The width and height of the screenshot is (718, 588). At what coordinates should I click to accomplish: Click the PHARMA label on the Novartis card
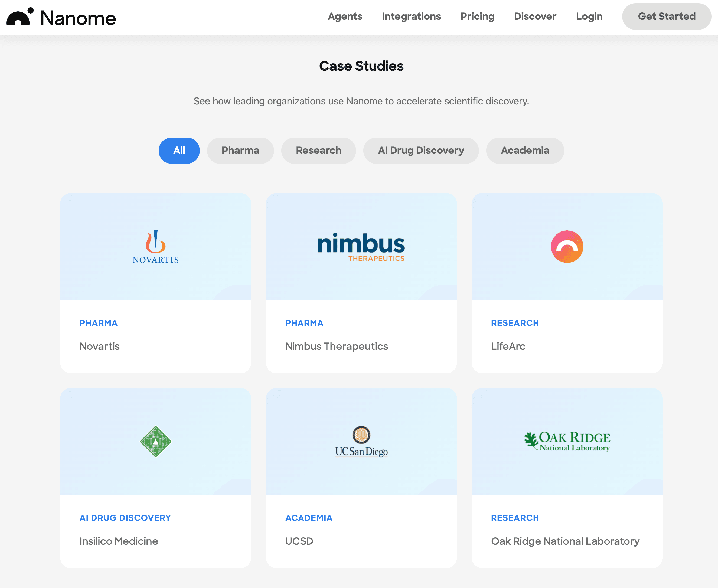pyautogui.click(x=99, y=323)
